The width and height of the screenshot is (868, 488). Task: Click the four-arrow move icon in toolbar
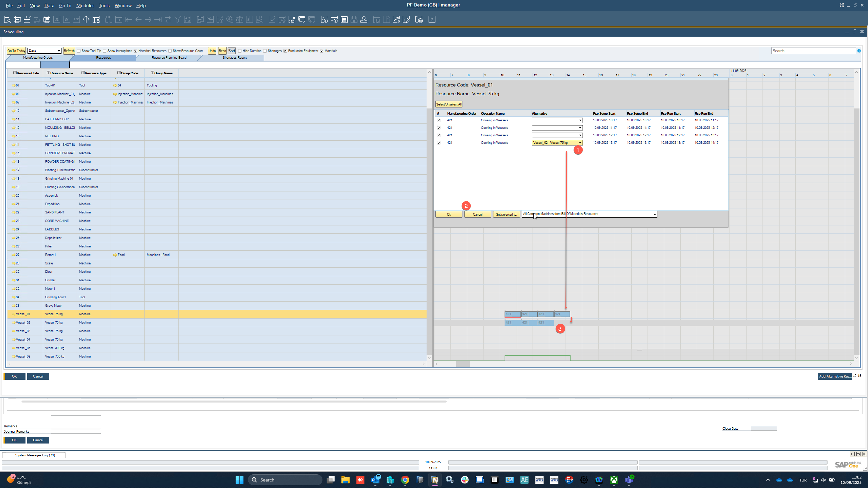coord(86,19)
